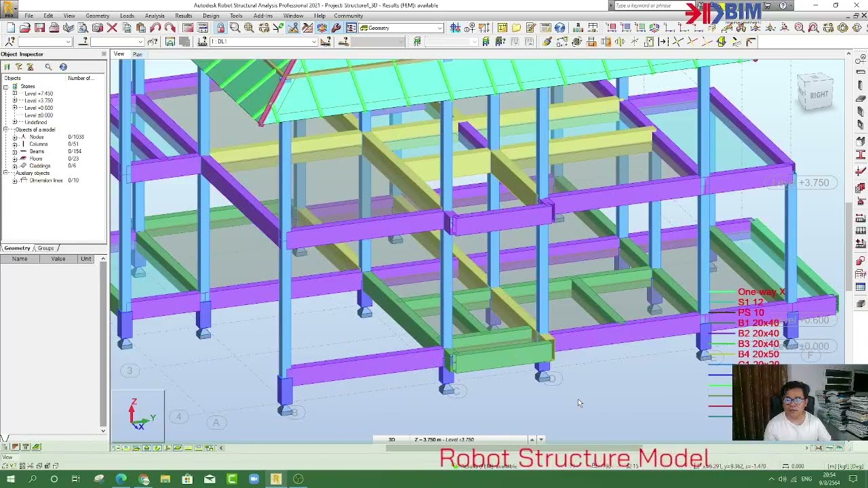Click the Unit column header
The height and width of the screenshot is (488, 868).
[x=86, y=259]
